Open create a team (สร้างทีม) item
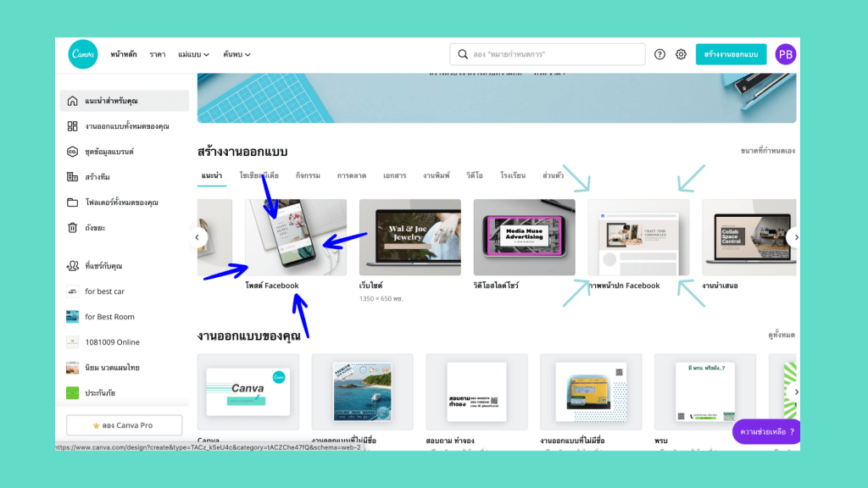This screenshot has width=868, height=488. [x=97, y=177]
